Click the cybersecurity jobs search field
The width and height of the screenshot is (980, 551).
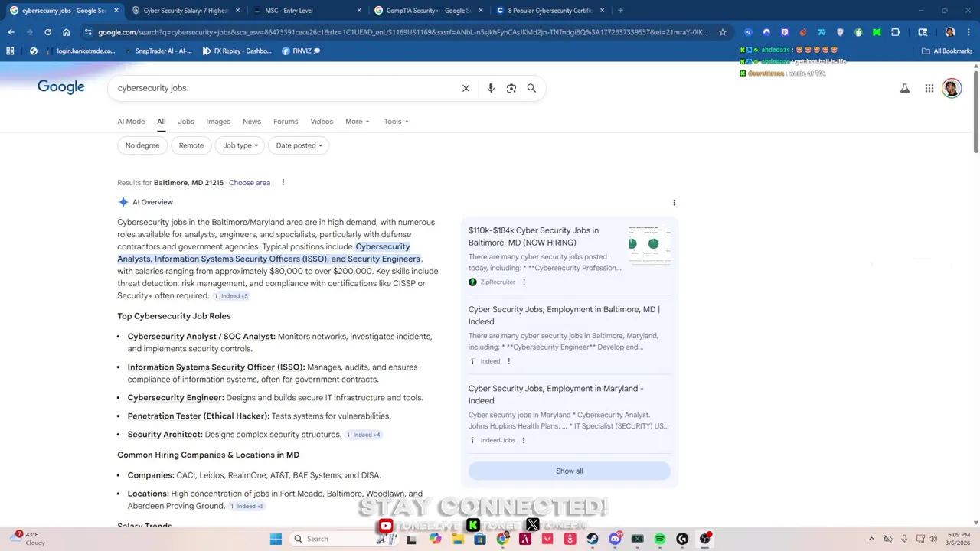(283, 88)
